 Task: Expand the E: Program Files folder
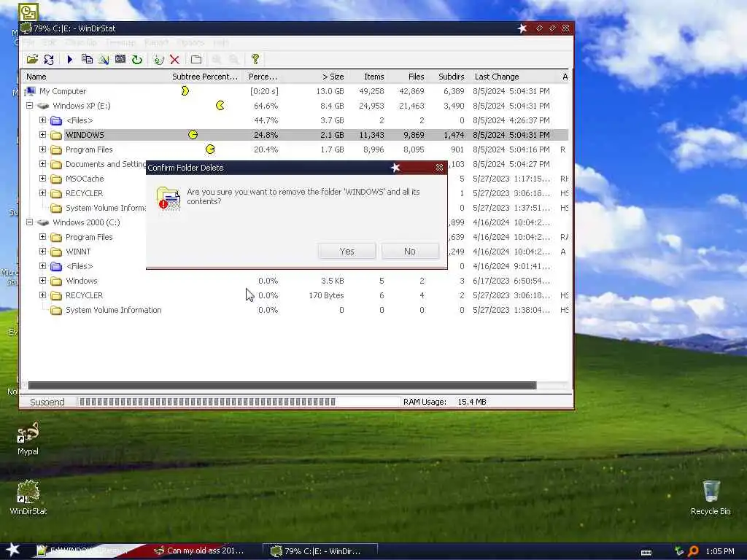click(42, 149)
